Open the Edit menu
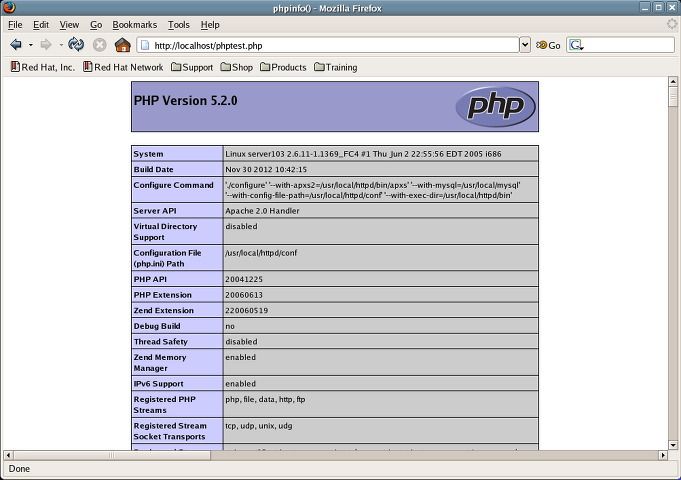Screen dimensions: 681x480 click(41, 25)
